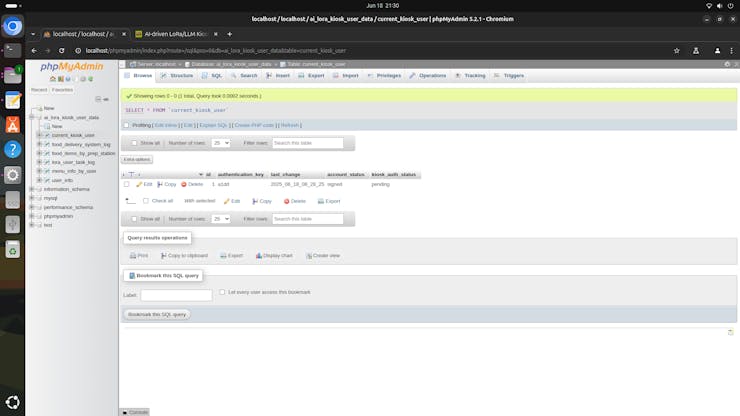Open the Privileges tab
The width and height of the screenshot is (740, 416).
[384, 76]
